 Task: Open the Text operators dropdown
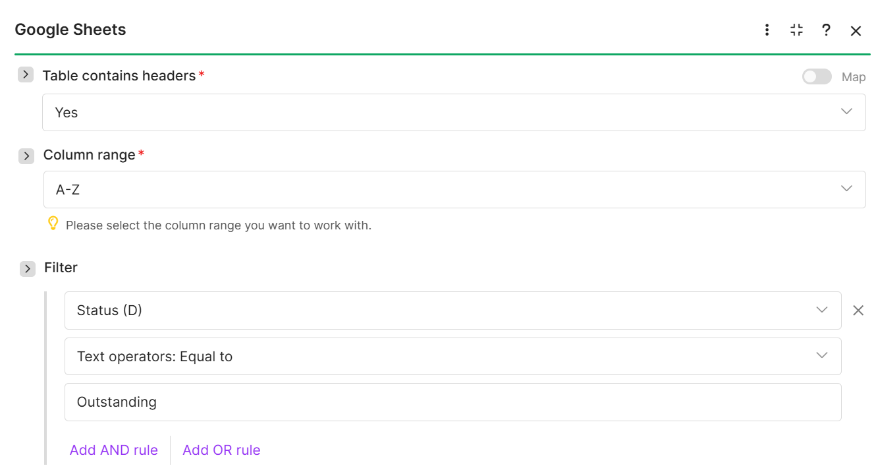tap(453, 356)
